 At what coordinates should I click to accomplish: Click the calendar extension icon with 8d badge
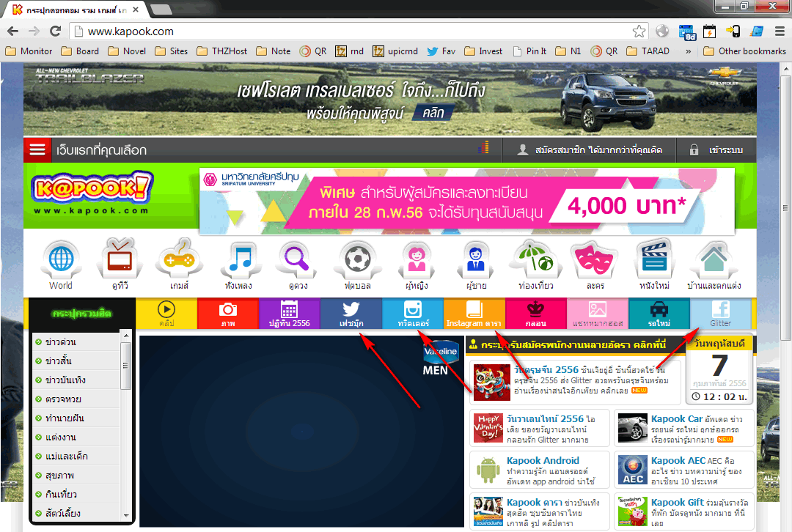click(x=687, y=32)
